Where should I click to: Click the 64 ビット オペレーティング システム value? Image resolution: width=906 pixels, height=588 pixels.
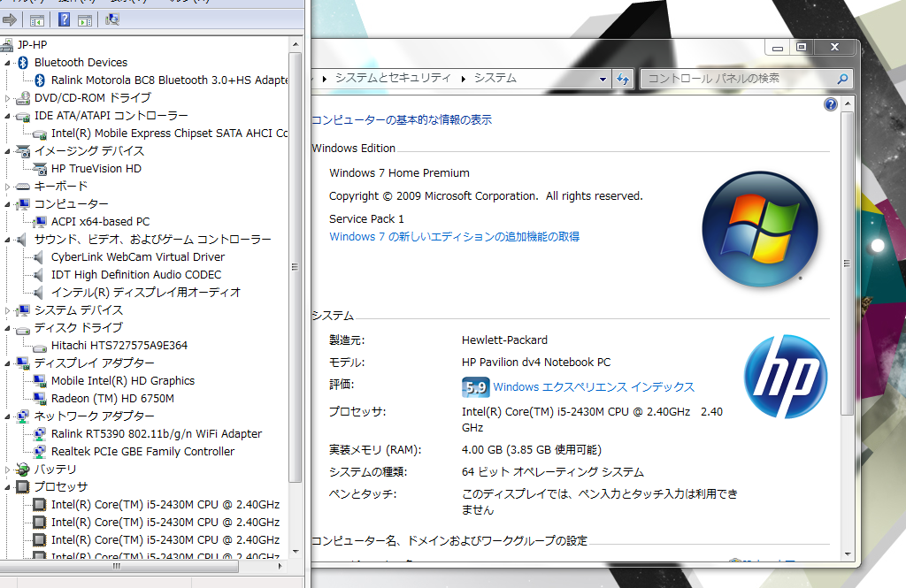coord(553,472)
